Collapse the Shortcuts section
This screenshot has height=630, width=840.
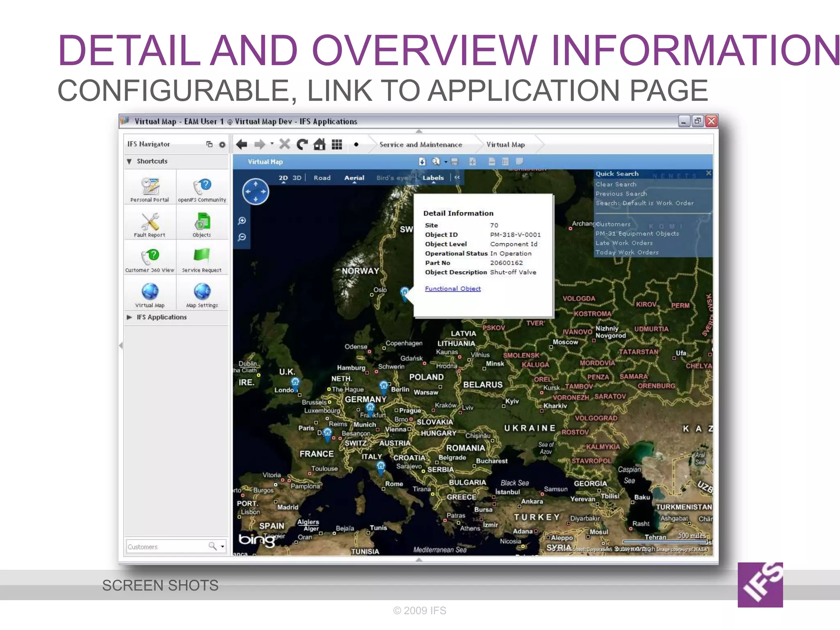pyautogui.click(x=129, y=161)
